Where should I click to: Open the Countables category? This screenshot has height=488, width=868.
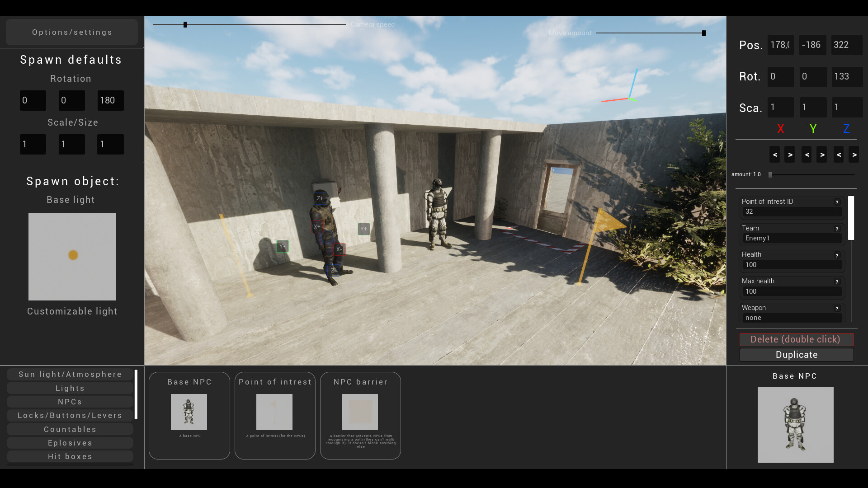[x=70, y=429]
